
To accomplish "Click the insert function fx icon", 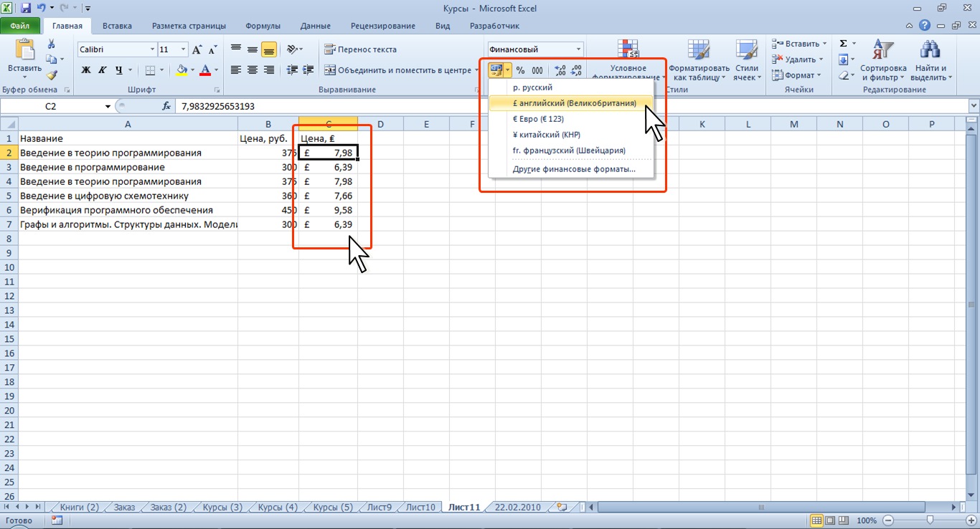I will [x=166, y=106].
